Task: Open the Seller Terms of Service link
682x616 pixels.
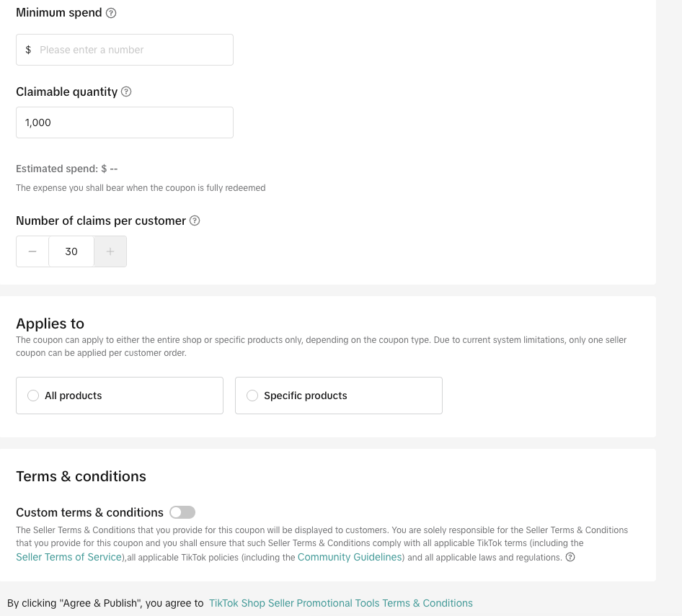Action: [x=69, y=557]
